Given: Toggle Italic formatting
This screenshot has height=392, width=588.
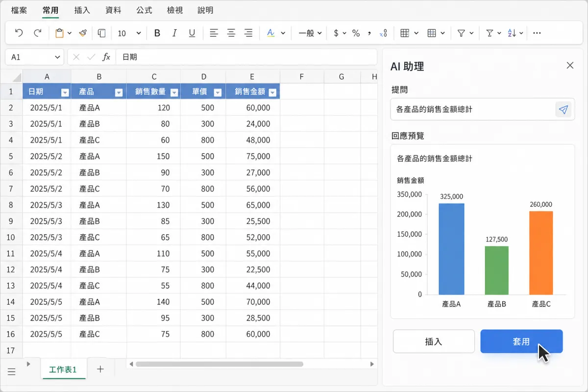Looking at the screenshot, I should pos(174,33).
